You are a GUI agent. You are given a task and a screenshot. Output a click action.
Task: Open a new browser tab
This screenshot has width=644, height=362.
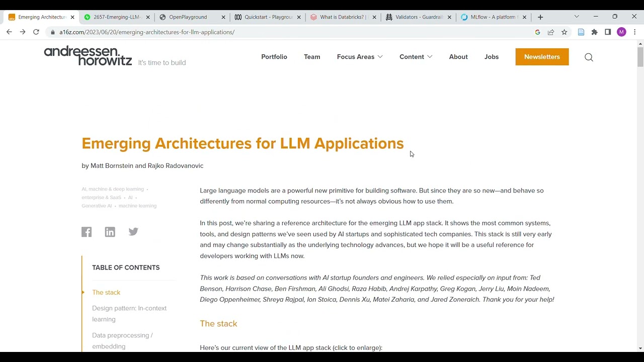(540, 17)
